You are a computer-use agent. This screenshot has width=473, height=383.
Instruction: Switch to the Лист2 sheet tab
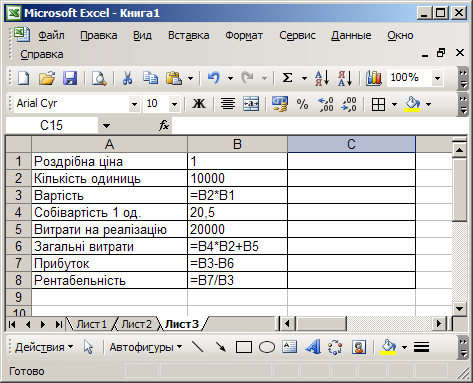pos(136,324)
